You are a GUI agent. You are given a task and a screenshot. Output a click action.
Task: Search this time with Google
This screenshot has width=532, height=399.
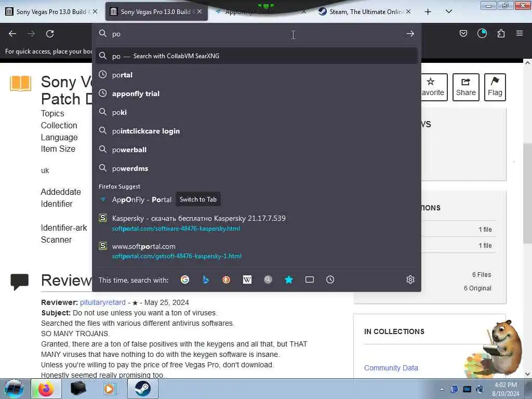pos(185,280)
